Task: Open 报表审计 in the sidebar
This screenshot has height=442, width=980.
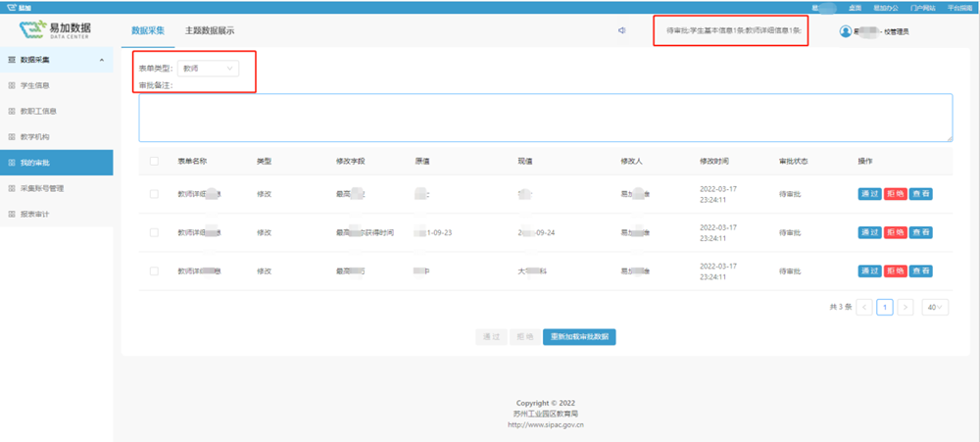Action: click(x=35, y=214)
